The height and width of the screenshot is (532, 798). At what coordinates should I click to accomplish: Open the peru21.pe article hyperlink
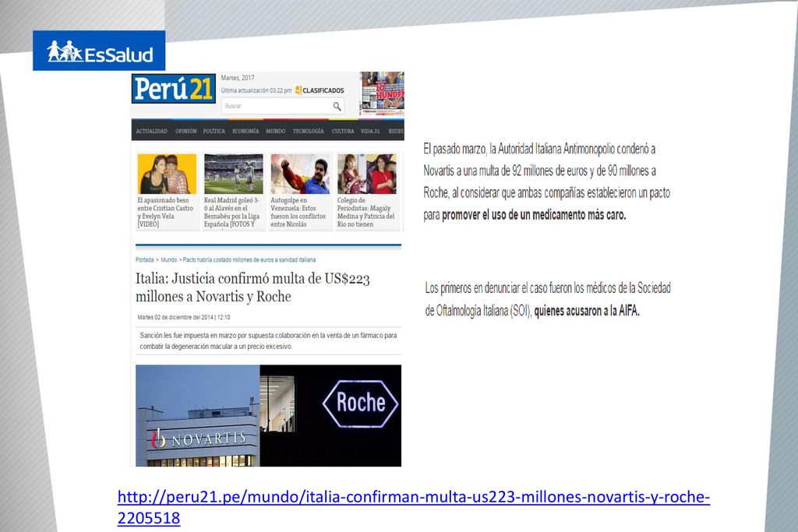coord(413,507)
